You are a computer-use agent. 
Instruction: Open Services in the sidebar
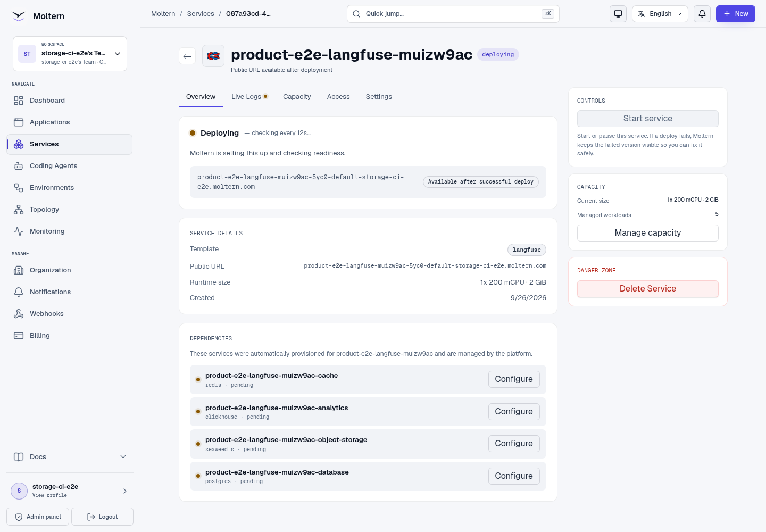pyautogui.click(x=69, y=144)
